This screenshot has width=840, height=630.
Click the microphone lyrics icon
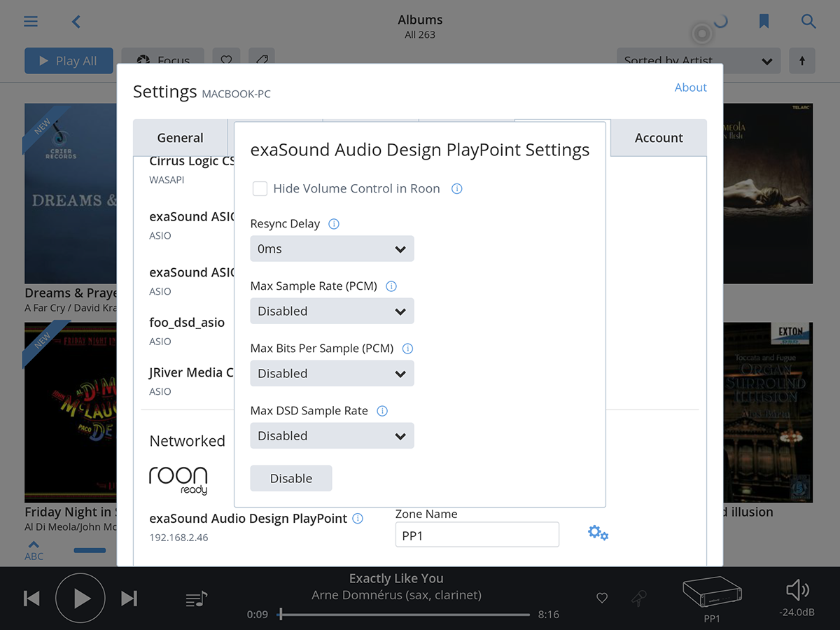point(638,598)
